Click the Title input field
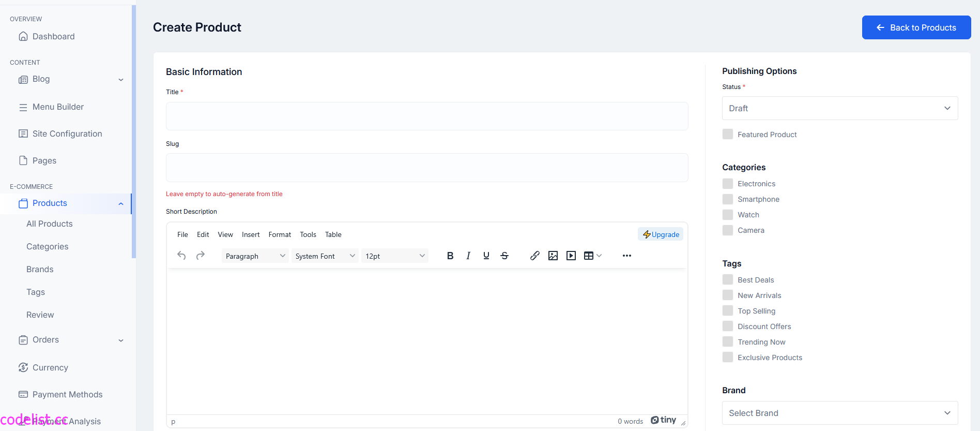Viewport: 980px width, 431px height. pyautogui.click(x=427, y=116)
